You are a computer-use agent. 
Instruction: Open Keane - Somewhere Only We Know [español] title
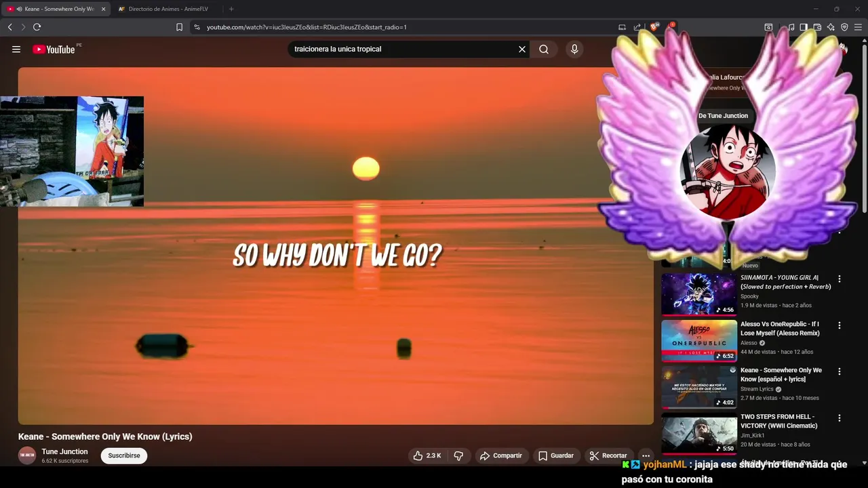click(781, 375)
